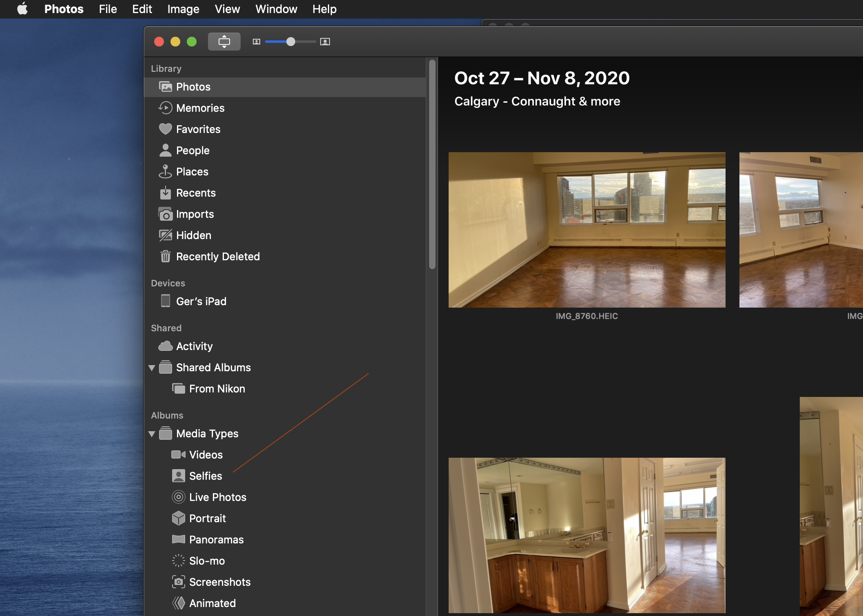Open Places with the map pin icon
The image size is (863, 616).
point(165,172)
